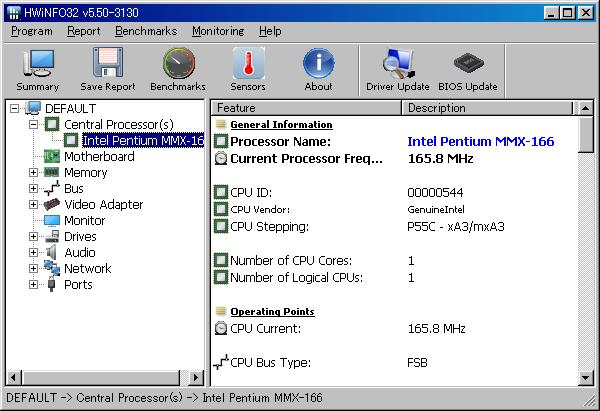The image size is (600, 411).
Task: Click the GenuineIntel vendor value
Action: (x=436, y=210)
